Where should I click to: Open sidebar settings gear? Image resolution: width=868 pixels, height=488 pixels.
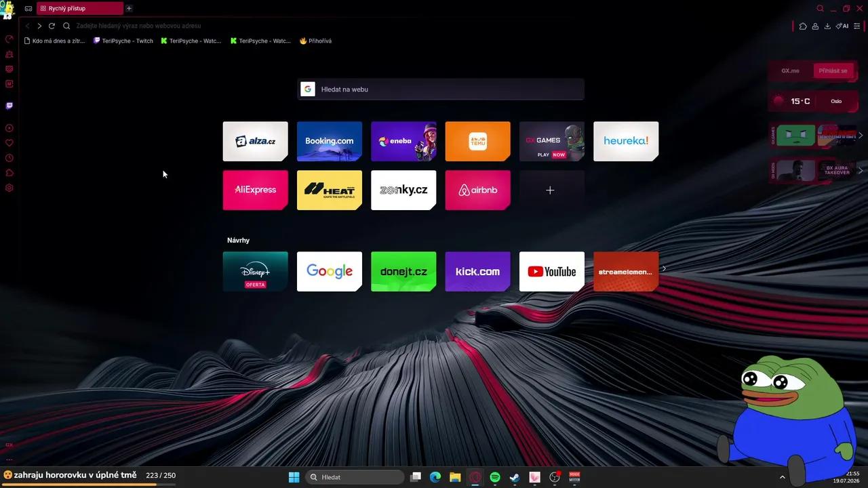pos(9,188)
